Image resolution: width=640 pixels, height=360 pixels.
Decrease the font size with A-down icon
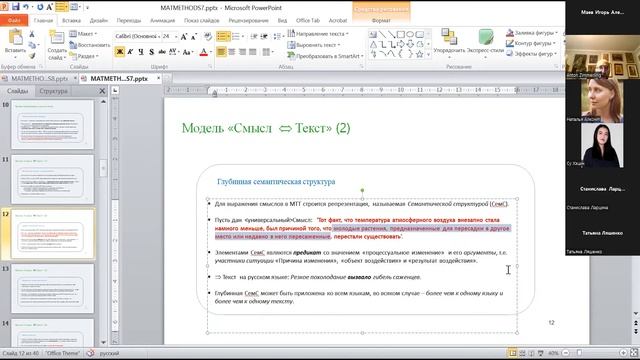tap(194, 37)
